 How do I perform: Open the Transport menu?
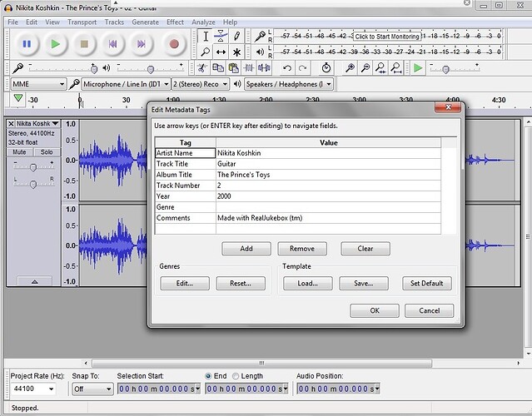click(82, 22)
